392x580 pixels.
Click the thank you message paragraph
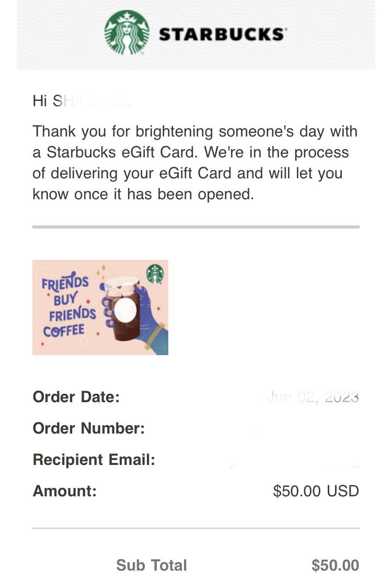click(195, 163)
